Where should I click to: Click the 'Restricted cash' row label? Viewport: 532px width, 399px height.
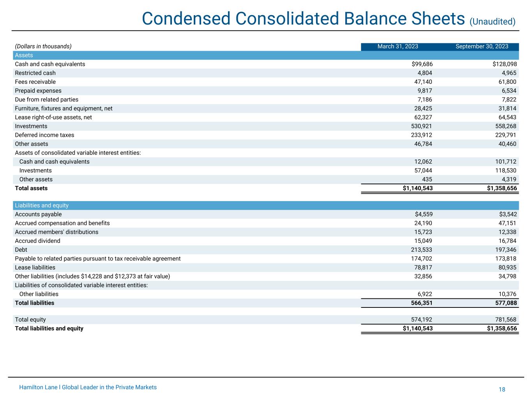[x=35, y=73]
